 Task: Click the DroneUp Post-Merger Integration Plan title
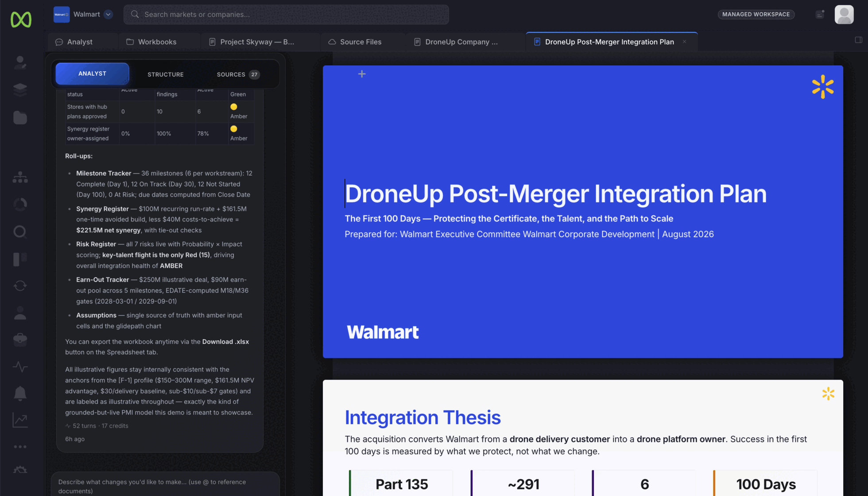(555, 194)
